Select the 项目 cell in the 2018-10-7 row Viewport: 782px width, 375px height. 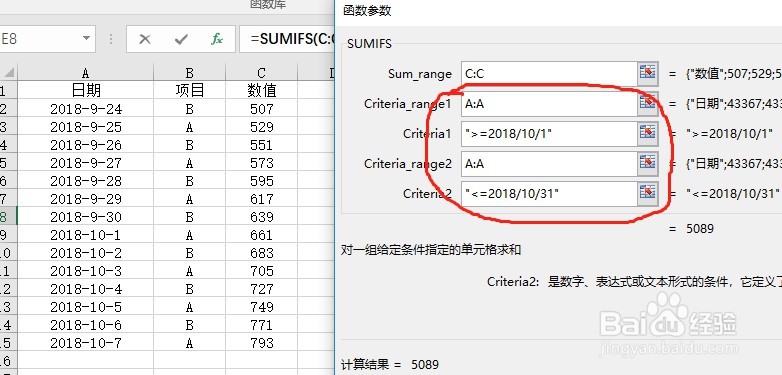pos(190,343)
